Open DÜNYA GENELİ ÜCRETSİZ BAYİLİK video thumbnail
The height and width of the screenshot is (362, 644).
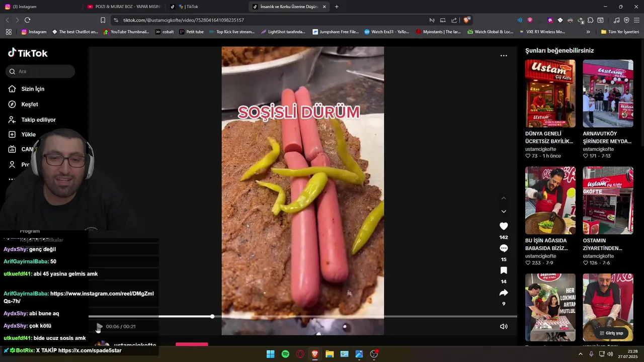pos(550,94)
